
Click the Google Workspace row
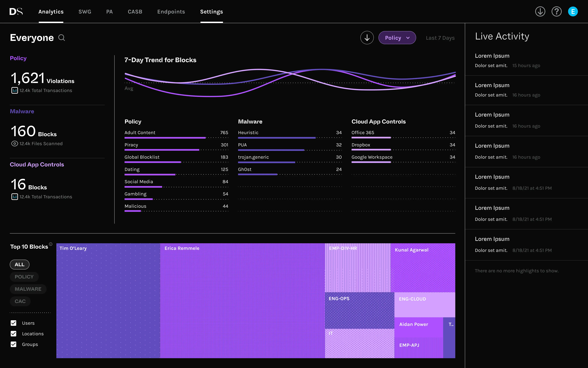(x=403, y=159)
